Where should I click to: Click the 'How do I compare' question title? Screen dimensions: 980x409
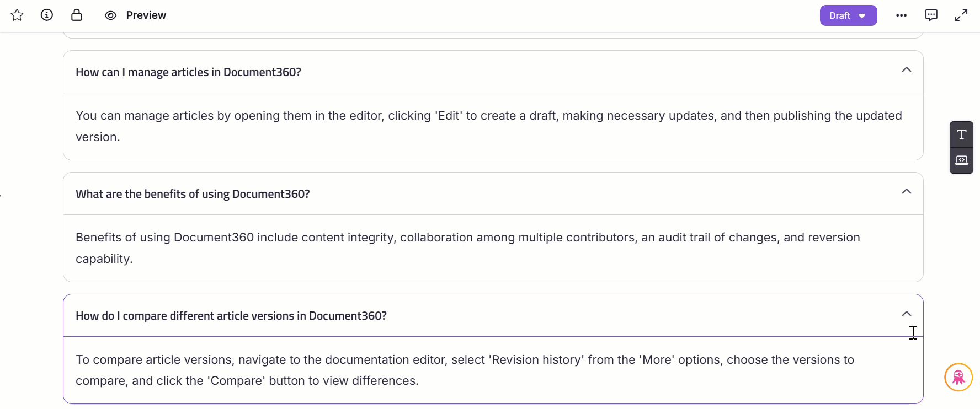(231, 316)
